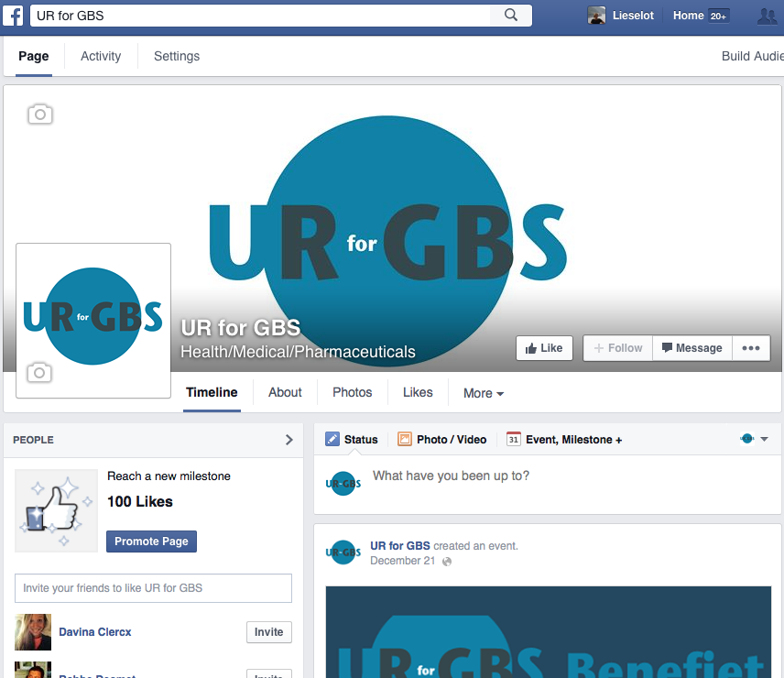This screenshot has height=678, width=784.
Task: Click the Lieselot profile thumbnail
Action: coord(597,16)
